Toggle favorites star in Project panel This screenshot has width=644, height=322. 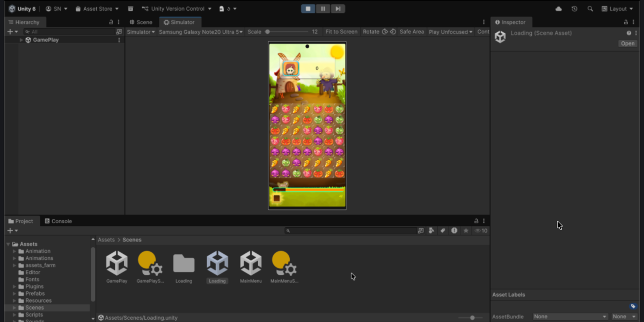(466, 230)
